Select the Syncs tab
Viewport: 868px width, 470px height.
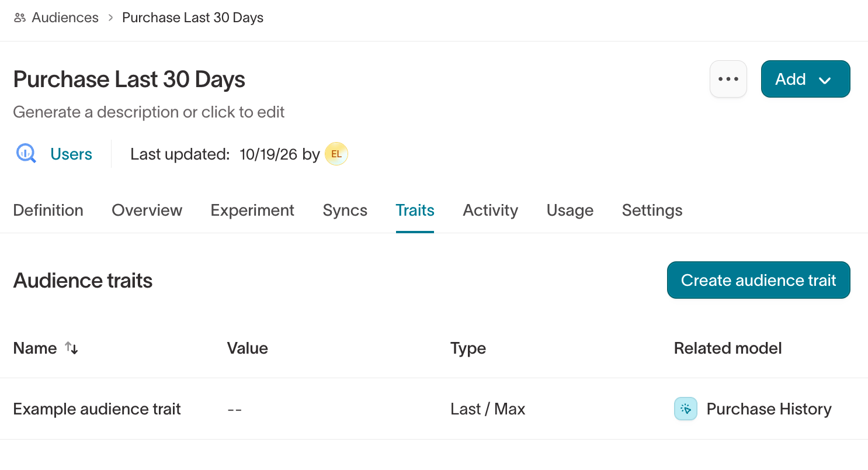345,210
